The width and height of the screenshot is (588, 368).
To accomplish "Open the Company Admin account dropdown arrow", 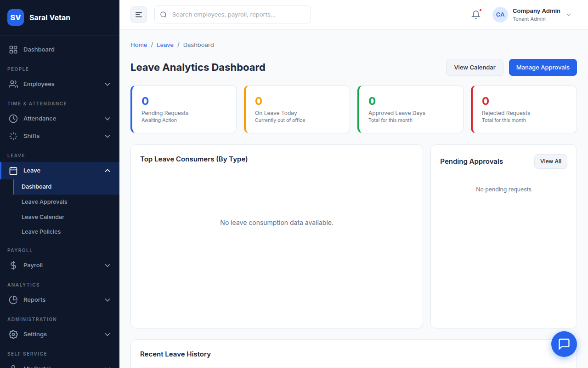I will tap(569, 15).
